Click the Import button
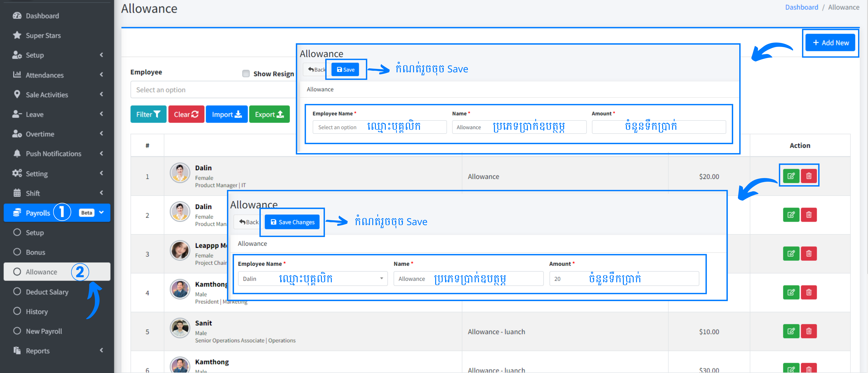The height and width of the screenshot is (373, 868). [227, 114]
